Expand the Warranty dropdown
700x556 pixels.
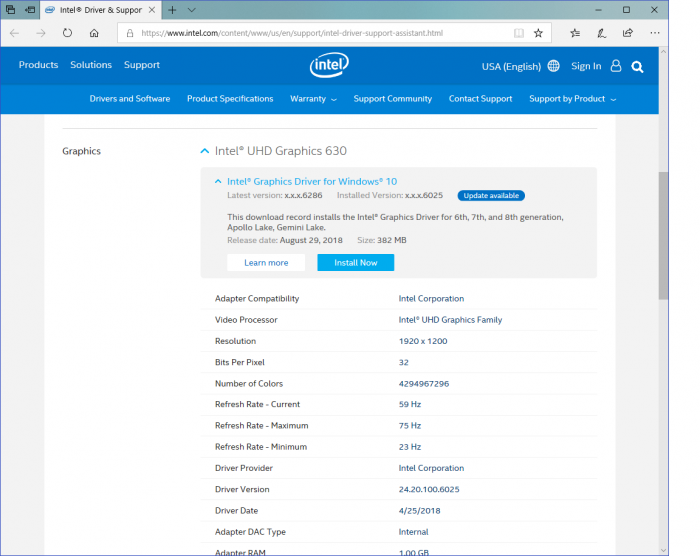click(313, 99)
